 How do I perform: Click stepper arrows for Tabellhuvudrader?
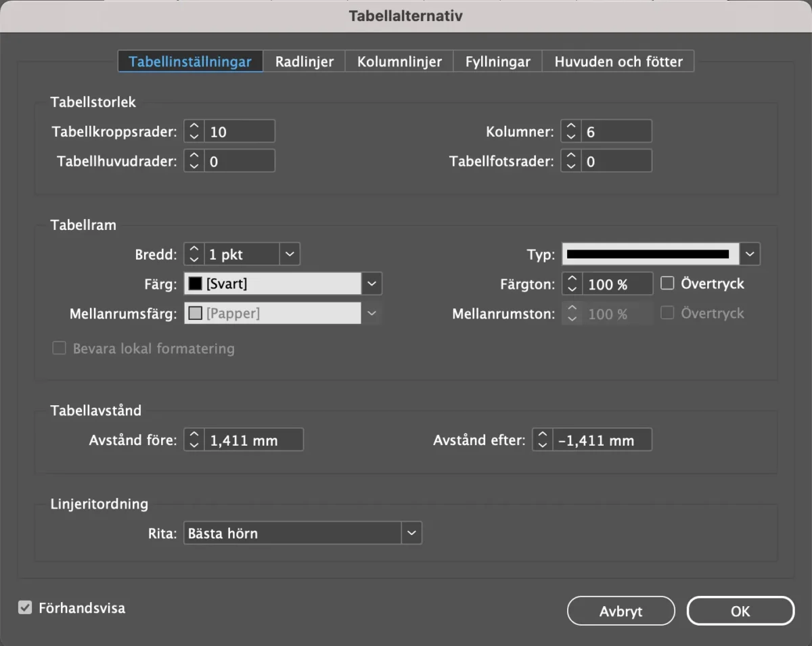pyautogui.click(x=194, y=161)
